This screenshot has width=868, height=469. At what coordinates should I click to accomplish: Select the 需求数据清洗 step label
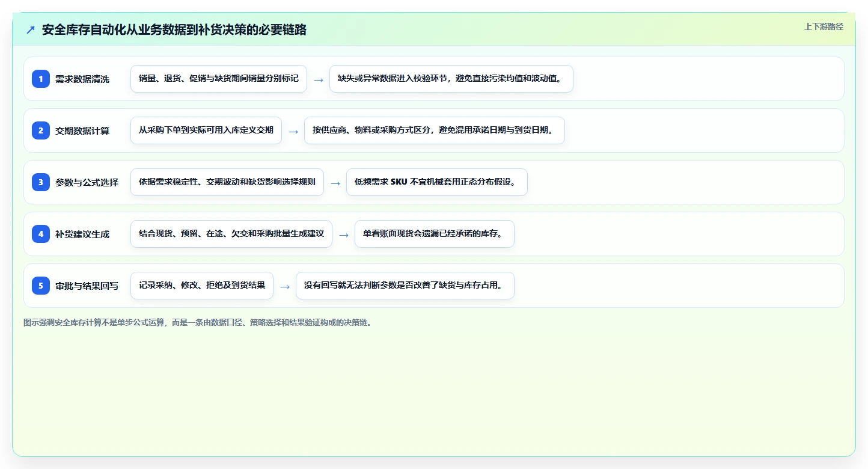(x=82, y=79)
